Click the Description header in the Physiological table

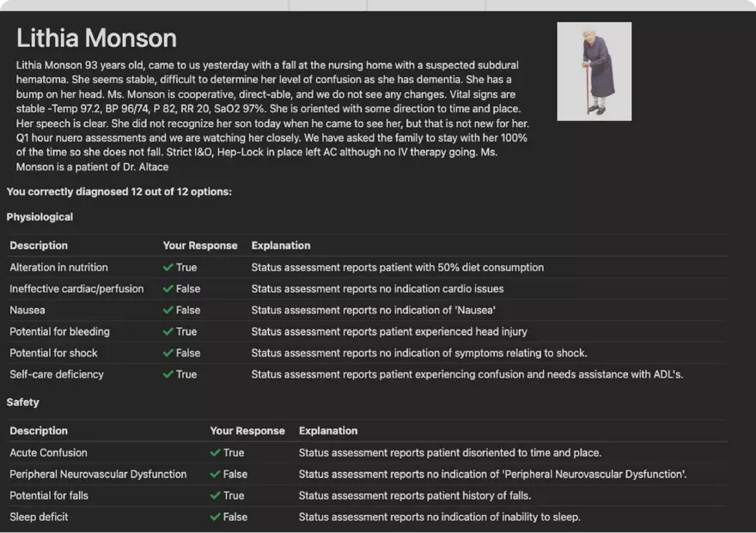(39, 245)
